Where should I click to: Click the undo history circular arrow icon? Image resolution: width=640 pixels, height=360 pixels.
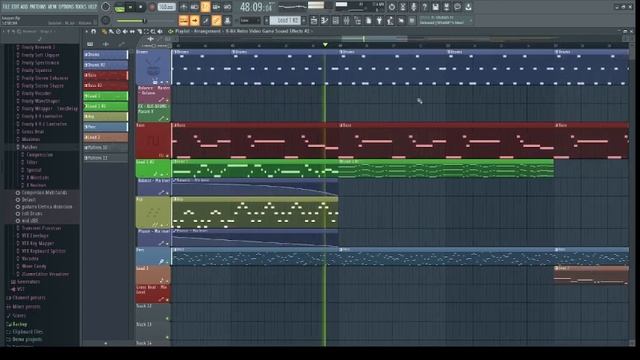[x=391, y=7]
